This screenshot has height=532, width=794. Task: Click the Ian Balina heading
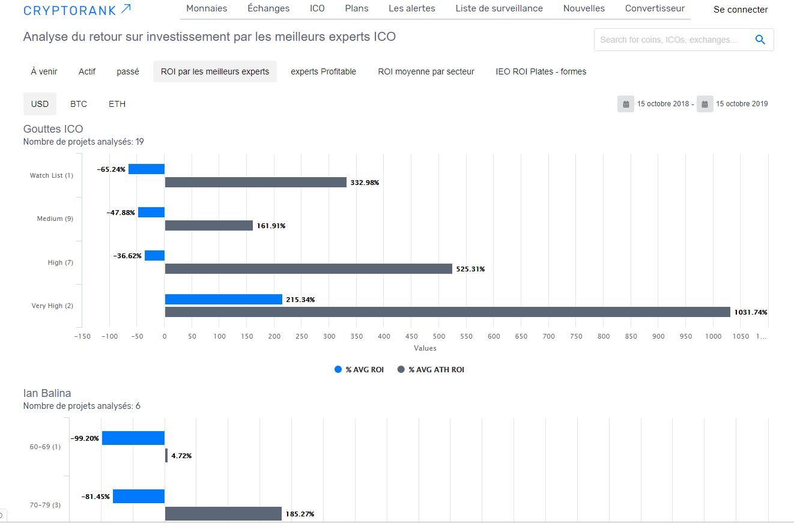47,393
